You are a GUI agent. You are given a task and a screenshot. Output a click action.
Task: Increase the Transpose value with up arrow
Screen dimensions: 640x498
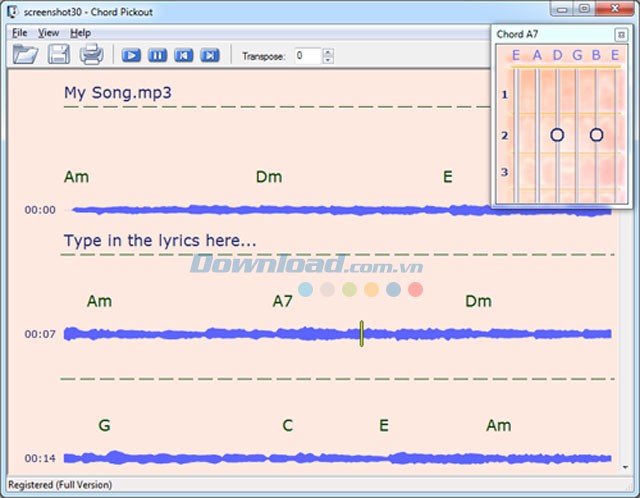[x=328, y=51]
